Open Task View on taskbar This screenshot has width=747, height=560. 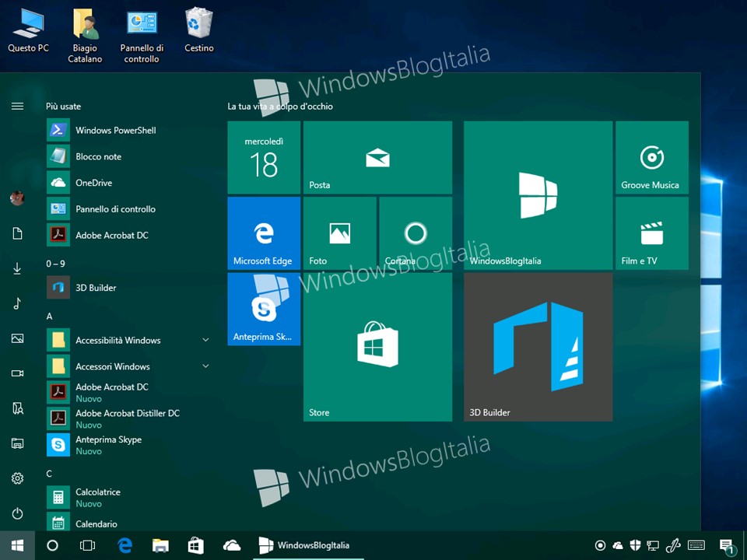click(x=88, y=545)
